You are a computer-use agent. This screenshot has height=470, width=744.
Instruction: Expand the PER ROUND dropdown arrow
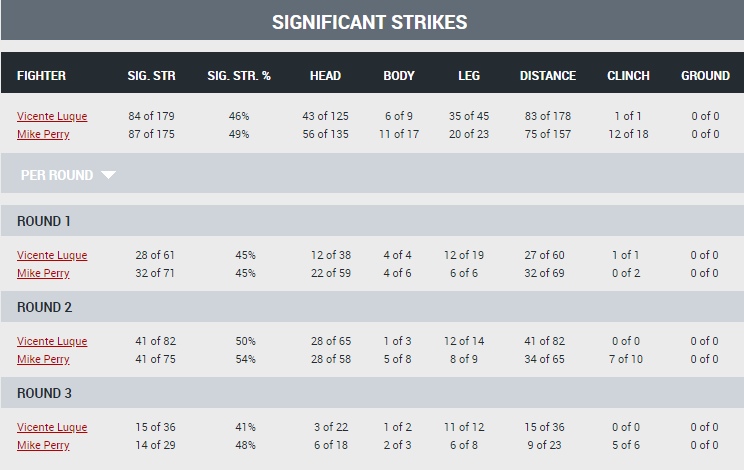pos(108,175)
